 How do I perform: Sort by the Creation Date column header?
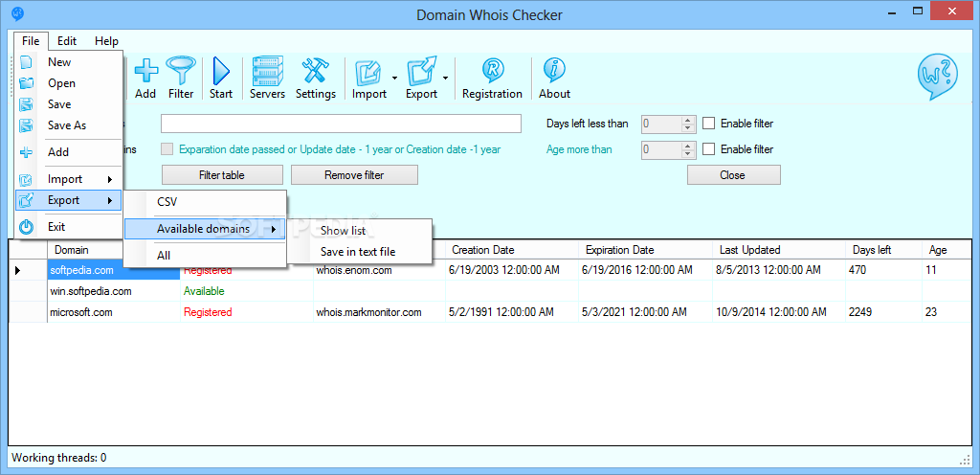pyautogui.click(x=512, y=250)
